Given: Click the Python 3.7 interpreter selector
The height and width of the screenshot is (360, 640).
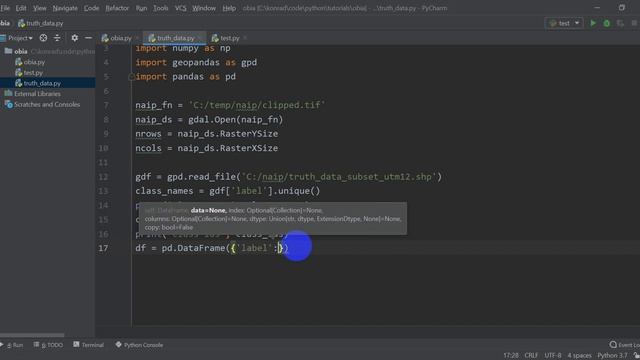Looking at the screenshot, I should pos(612,356).
